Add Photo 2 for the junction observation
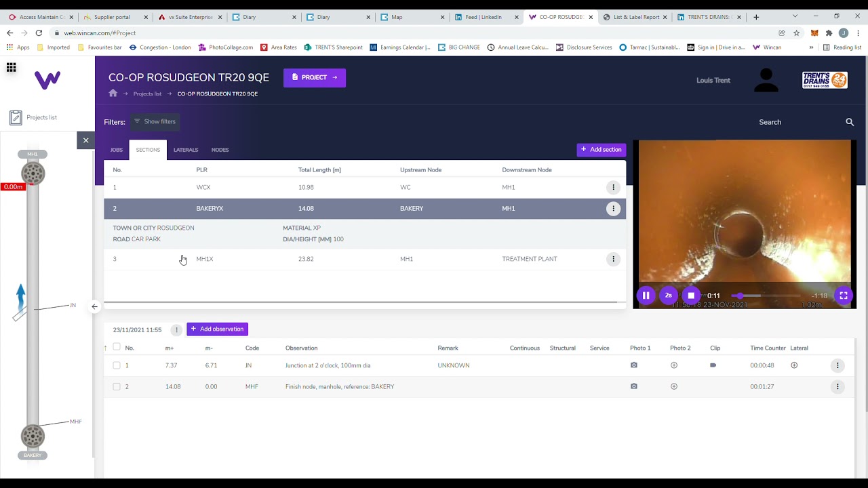This screenshot has width=868, height=488. pyautogui.click(x=674, y=365)
